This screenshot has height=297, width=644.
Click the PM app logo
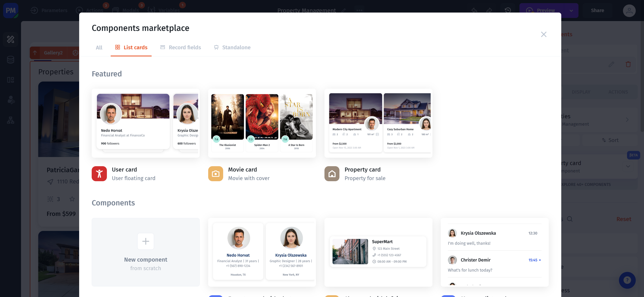(x=11, y=11)
